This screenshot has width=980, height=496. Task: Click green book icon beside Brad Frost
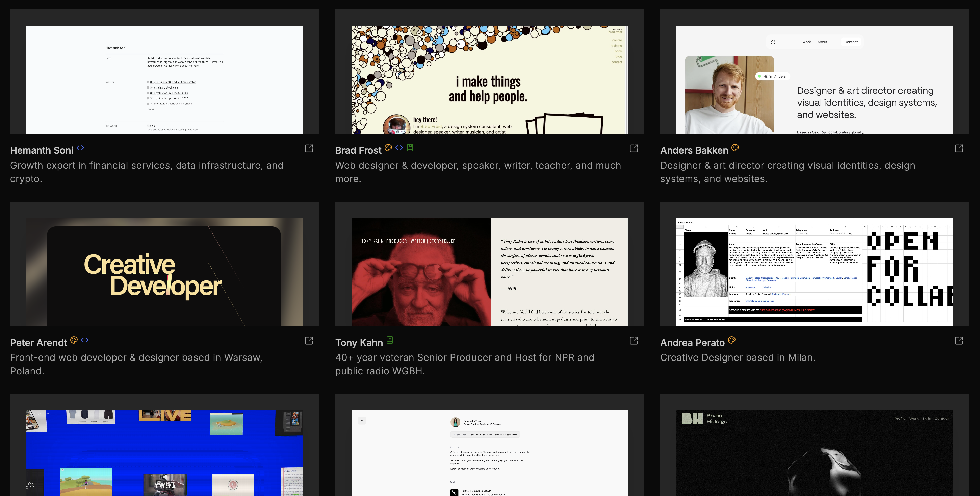coord(410,148)
